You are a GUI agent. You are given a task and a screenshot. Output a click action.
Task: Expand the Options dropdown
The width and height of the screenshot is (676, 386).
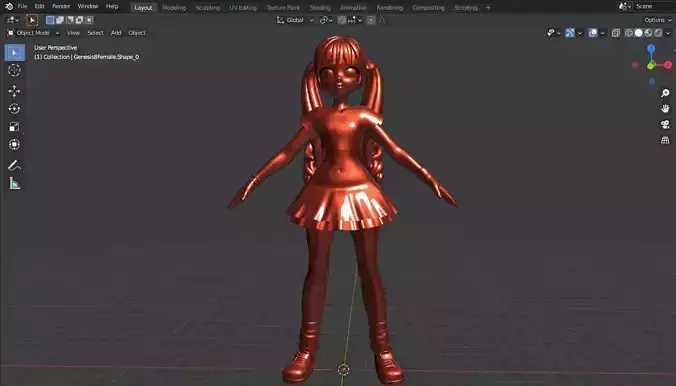[x=658, y=20]
